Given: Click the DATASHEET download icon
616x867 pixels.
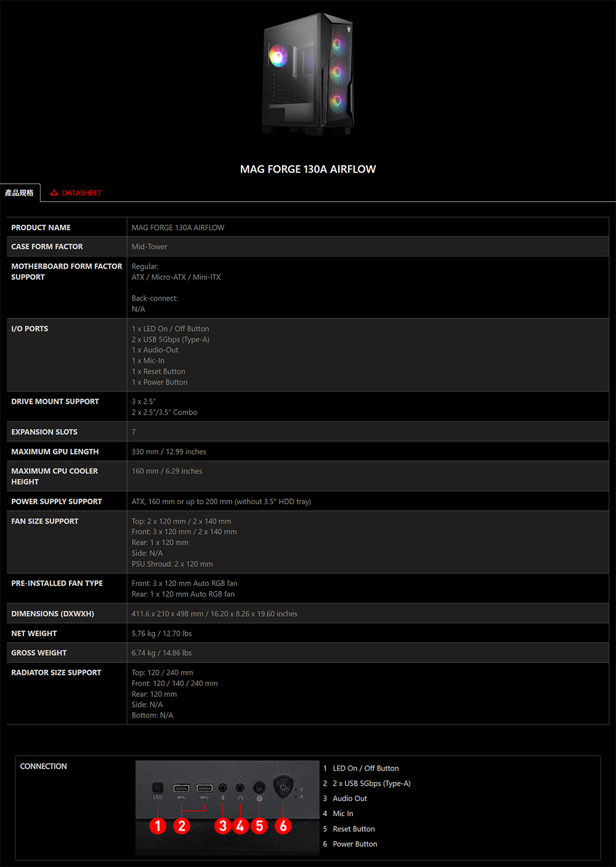Looking at the screenshot, I should click(x=54, y=193).
